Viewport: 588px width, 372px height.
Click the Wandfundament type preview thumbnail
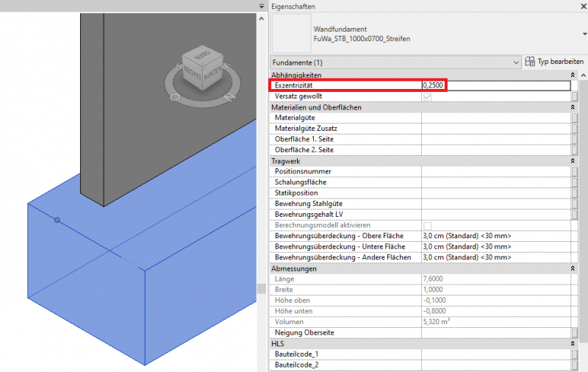tap(292, 33)
